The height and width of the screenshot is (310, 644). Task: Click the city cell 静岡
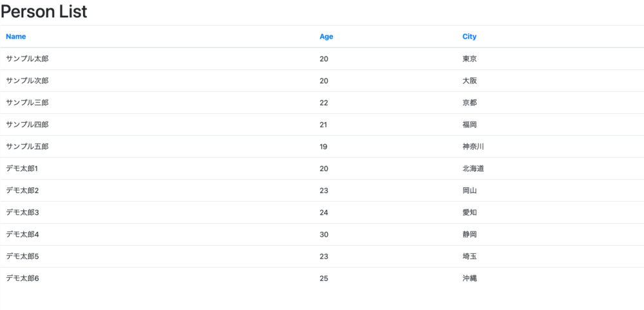(469, 235)
